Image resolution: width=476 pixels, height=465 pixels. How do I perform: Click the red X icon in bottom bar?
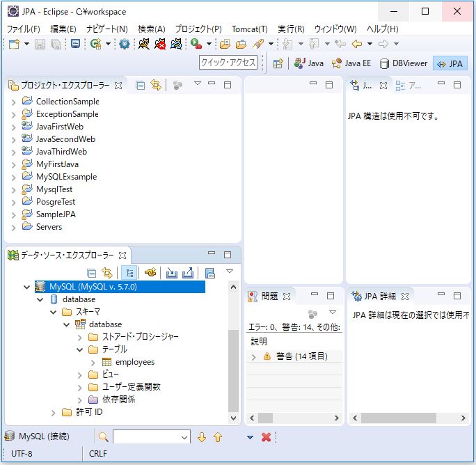point(266,437)
